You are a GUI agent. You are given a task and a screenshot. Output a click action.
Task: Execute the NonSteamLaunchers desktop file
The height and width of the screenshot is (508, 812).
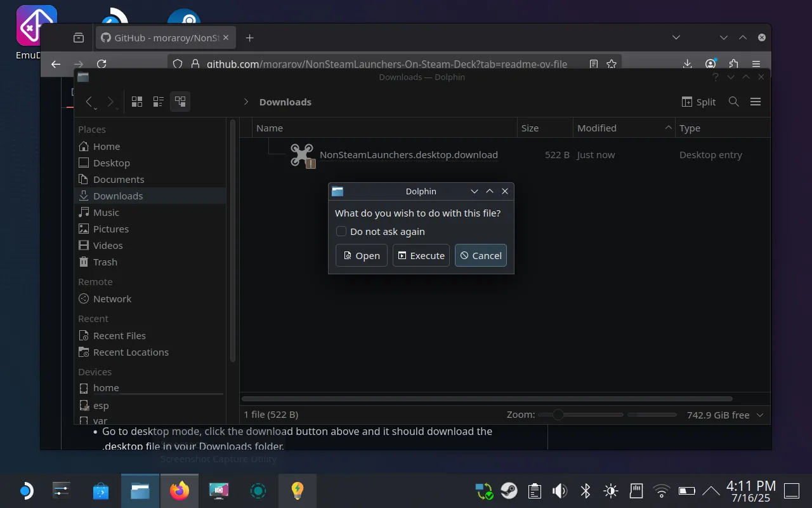tap(421, 255)
